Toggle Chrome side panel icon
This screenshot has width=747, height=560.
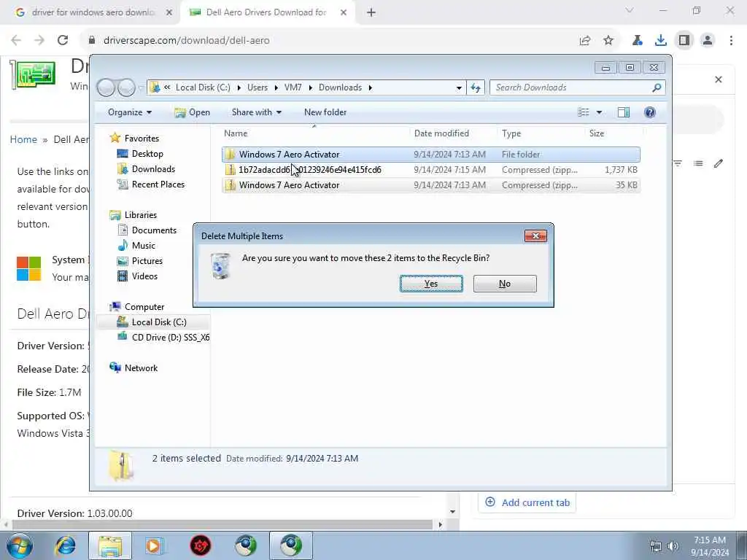[684, 41]
